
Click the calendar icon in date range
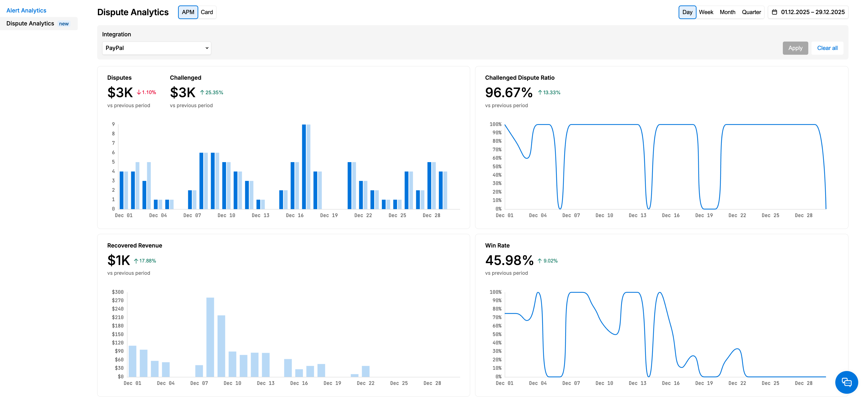pos(774,12)
